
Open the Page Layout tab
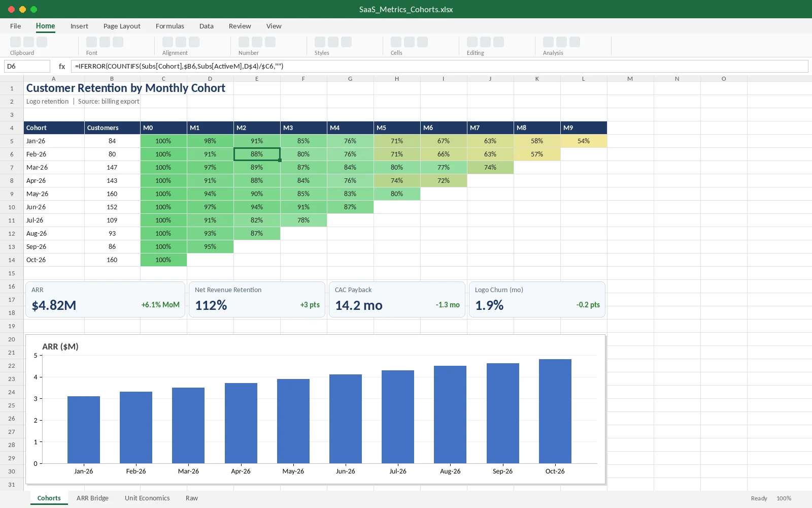pos(122,26)
